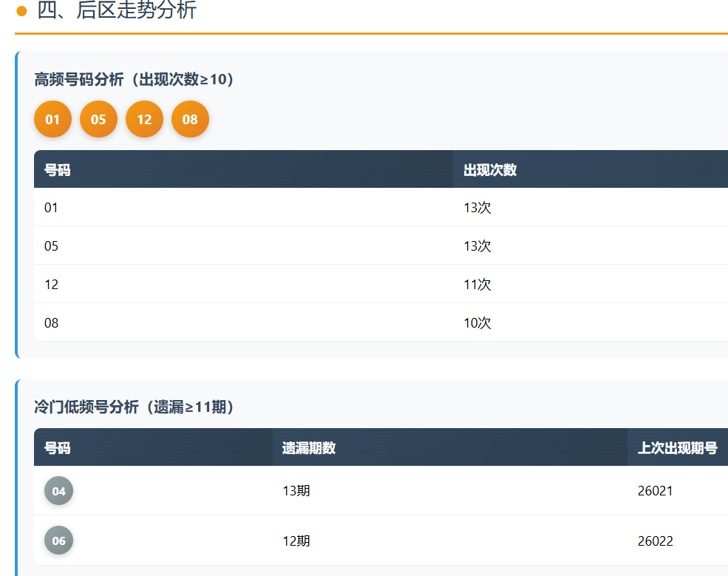The image size is (728, 576).
Task: Click the 11次 count cell for number 12
Action: point(477,285)
